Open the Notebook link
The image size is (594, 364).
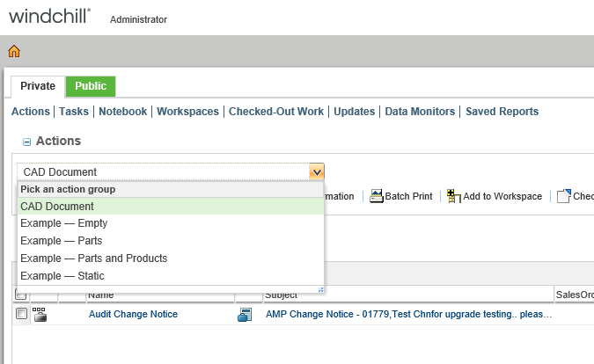[x=122, y=112]
